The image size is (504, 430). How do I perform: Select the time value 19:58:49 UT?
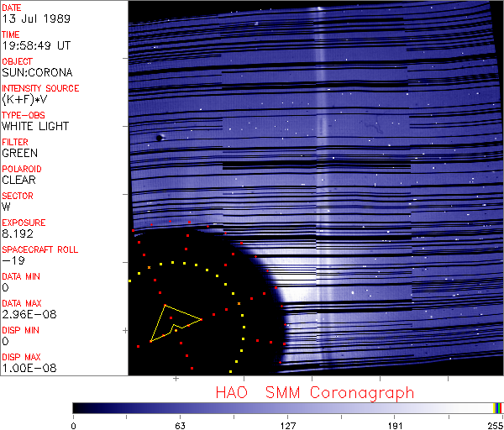pyautogui.click(x=36, y=45)
